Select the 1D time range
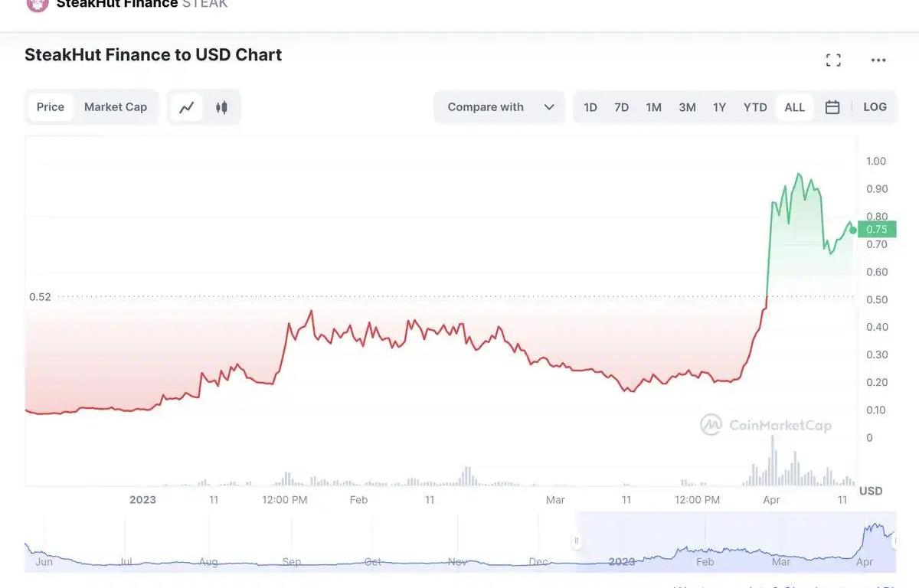Screen dimensions: 919x588 tap(590, 107)
